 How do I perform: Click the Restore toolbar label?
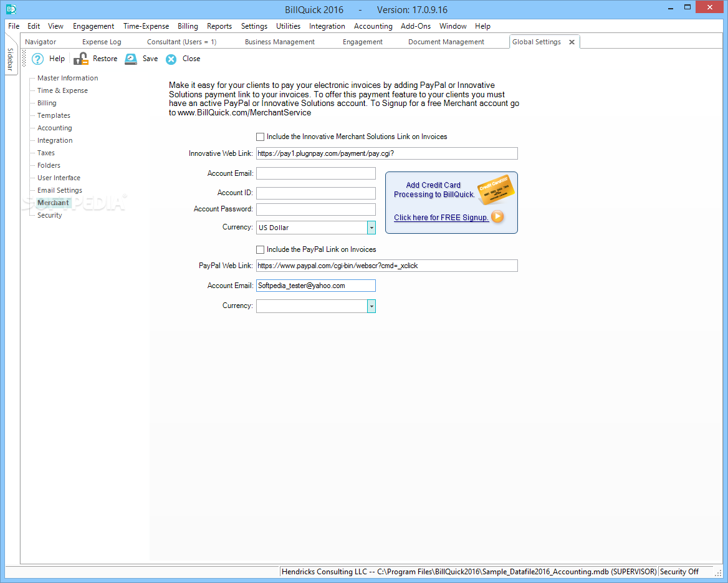(105, 59)
